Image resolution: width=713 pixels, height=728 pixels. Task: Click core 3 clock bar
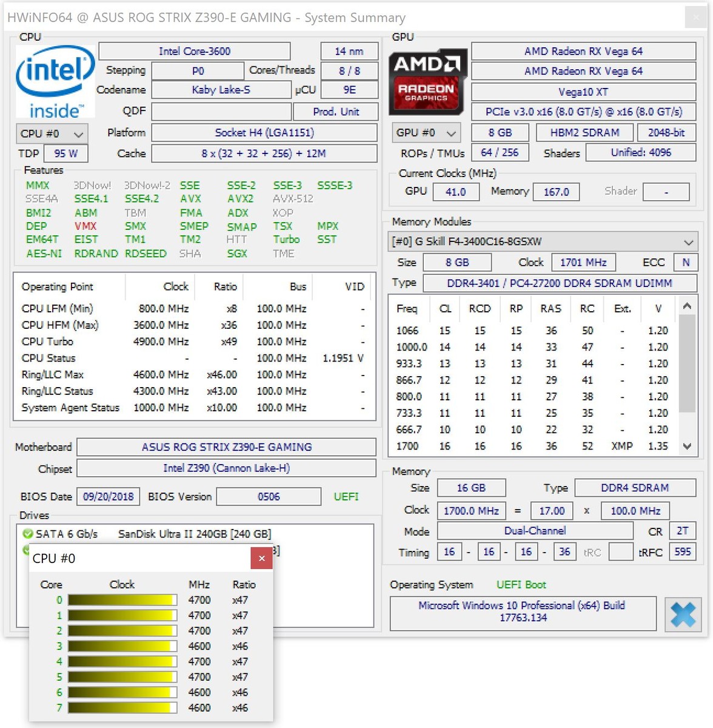(x=122, y=646)
